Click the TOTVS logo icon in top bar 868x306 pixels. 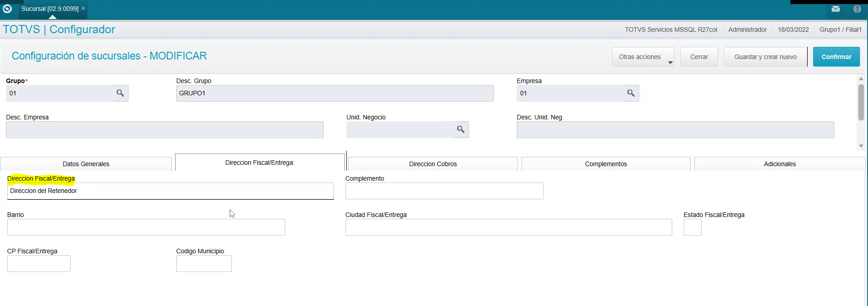pyautogui.click(x=7, y=9)
